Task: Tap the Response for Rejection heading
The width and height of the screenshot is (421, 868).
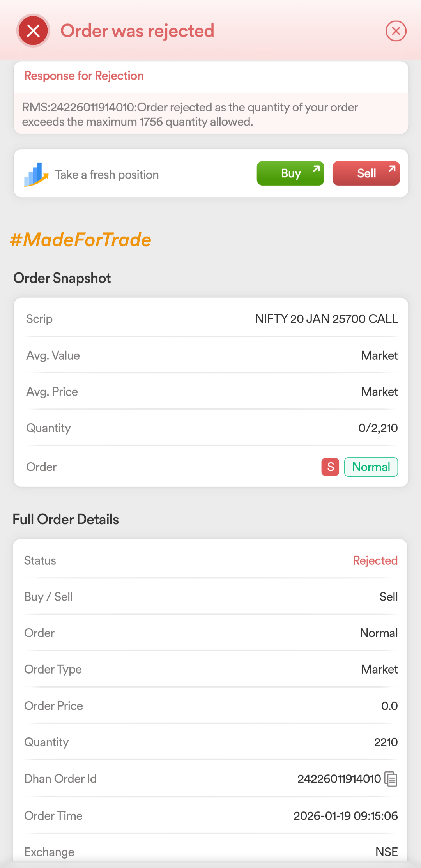Action: [x=84, y=76]
